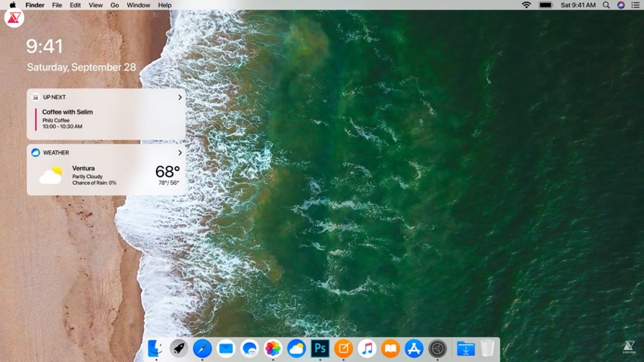Click the Ventura weather forecast

[106, 175]
